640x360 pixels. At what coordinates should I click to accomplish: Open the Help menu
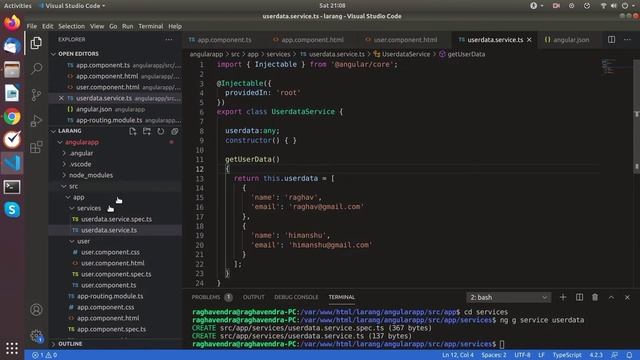pos(175,26)
